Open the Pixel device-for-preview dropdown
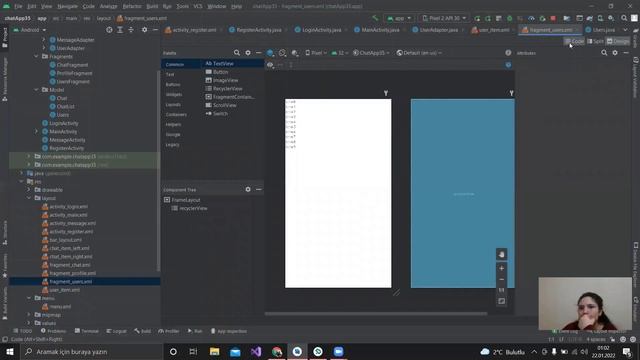This screenshot has height=360, width=640. [316, 53]
